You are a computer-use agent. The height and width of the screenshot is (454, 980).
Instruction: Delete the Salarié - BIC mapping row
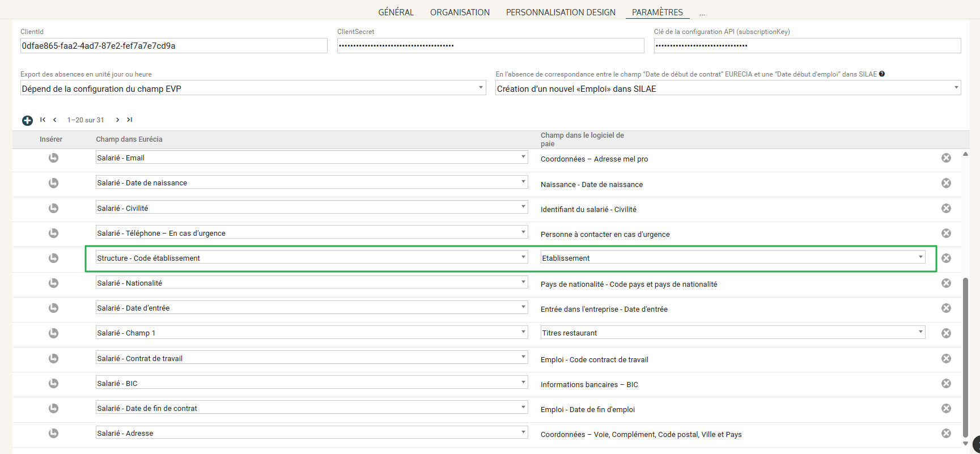(x=946, y=384)
